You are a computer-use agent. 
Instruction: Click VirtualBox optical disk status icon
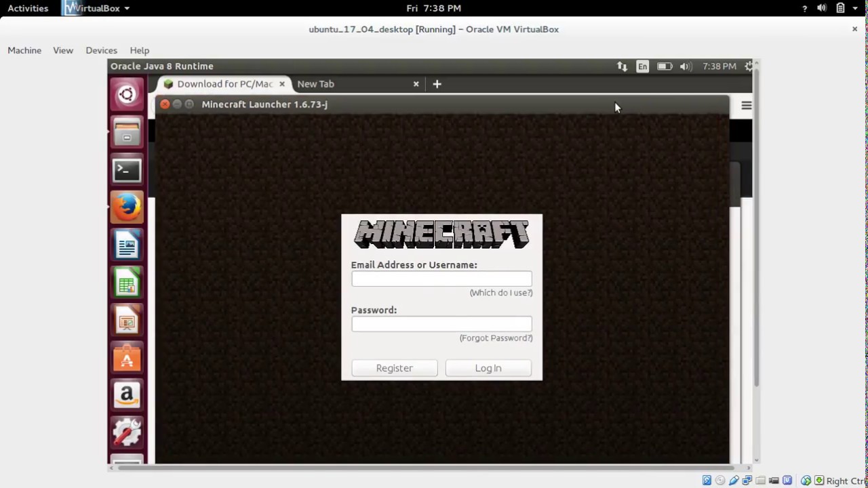click(x=720, y=481)
